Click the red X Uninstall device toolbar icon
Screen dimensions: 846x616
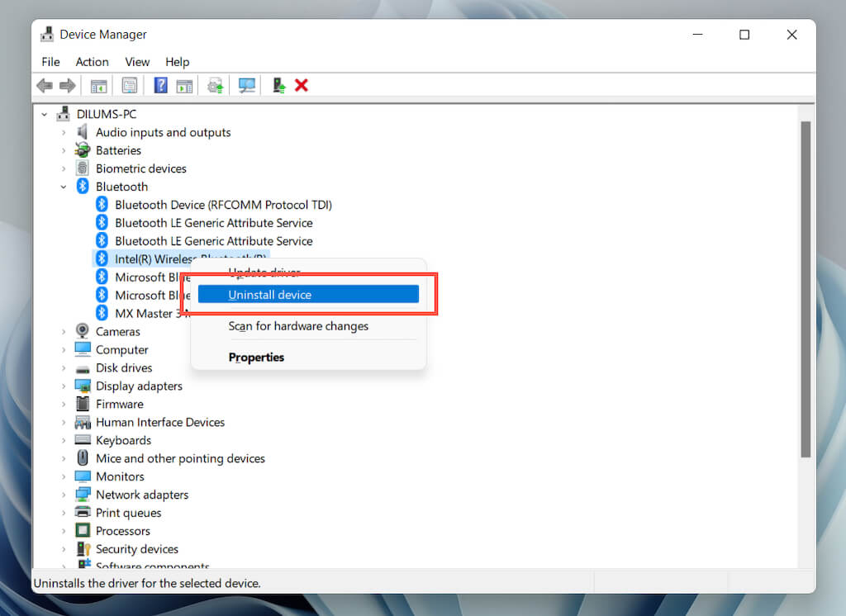click(x=302, y=85)
